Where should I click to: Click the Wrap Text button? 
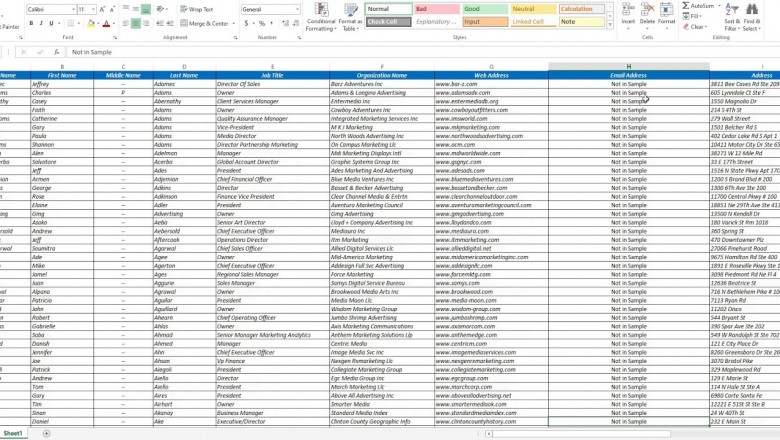pos(196,9)
